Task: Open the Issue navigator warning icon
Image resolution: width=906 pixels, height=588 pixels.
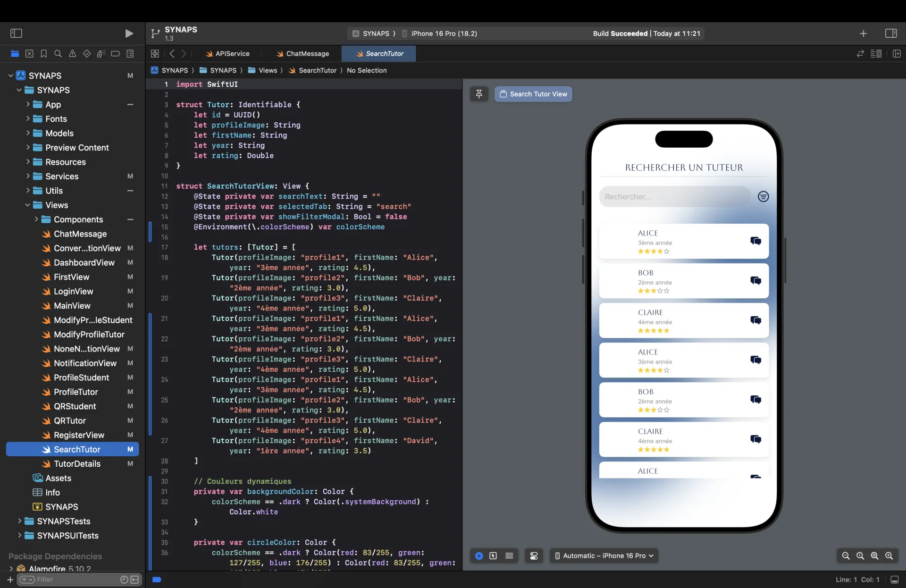Action: tap(72, 54)
